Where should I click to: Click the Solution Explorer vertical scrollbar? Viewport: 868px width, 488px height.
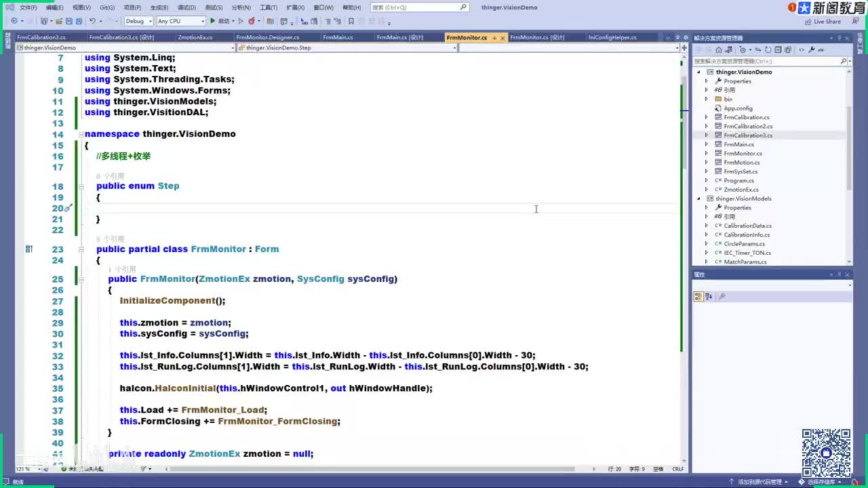(x=849, y=166)
